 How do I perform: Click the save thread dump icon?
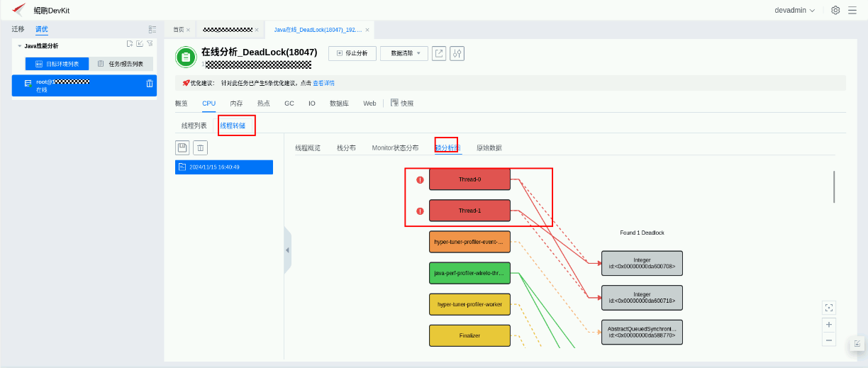[x=182, y=147]
